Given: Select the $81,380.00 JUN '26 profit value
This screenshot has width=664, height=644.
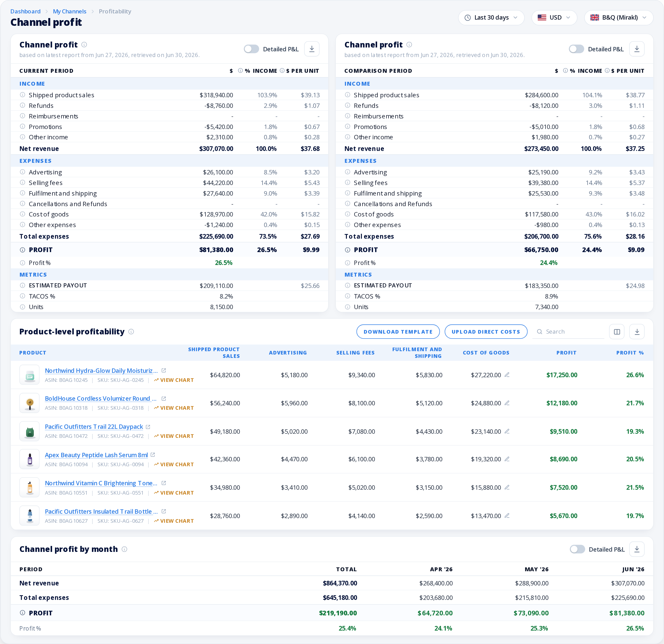Looking at the screenshot, I should pyautogui.click(x=627, y=613).
